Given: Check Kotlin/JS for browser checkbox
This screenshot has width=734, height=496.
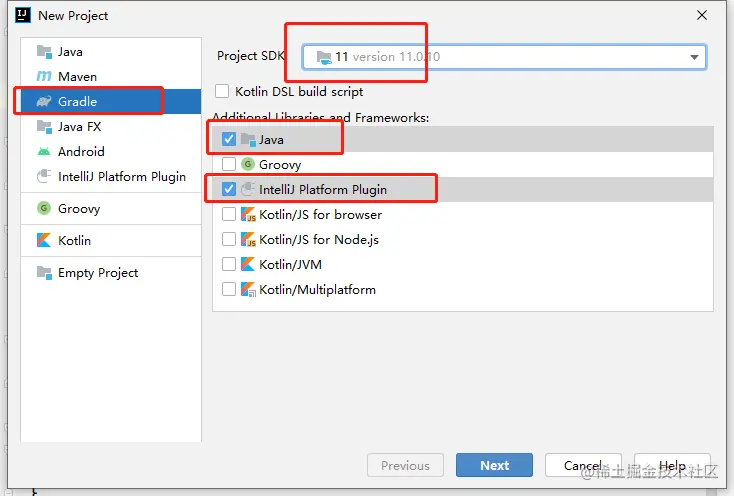Looking at the screenshot, I should 229,214.
